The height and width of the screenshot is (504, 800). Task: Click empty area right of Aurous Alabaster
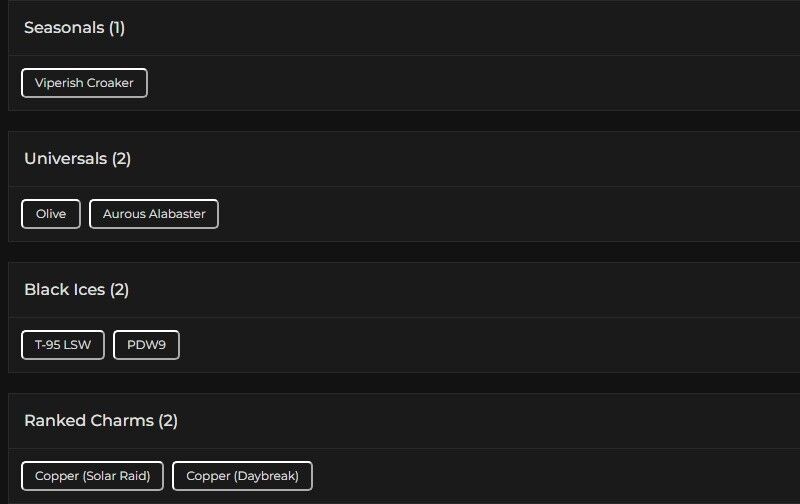click(500, 214)
